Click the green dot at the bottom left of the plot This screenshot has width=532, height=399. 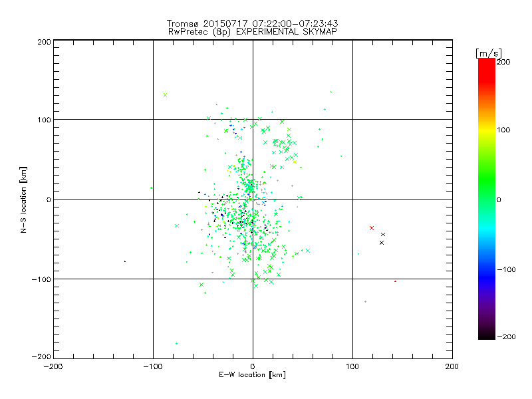pos(176,343)
